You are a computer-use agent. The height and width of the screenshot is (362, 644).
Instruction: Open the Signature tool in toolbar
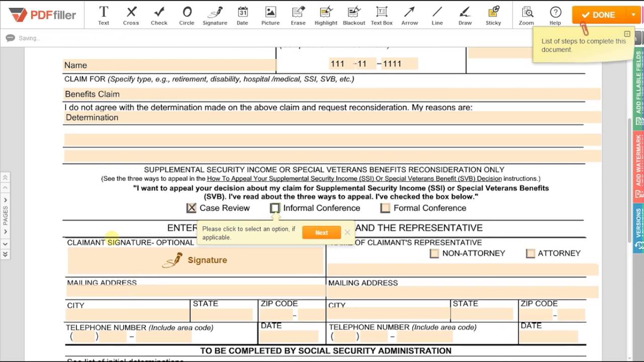point(215,15)
